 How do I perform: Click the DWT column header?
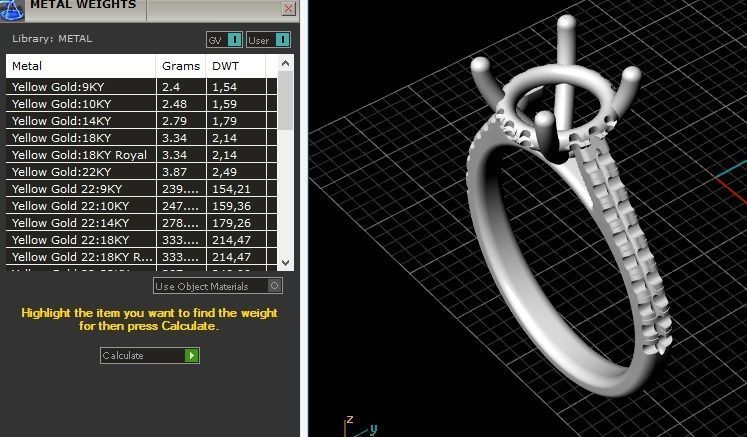[236, 66]
